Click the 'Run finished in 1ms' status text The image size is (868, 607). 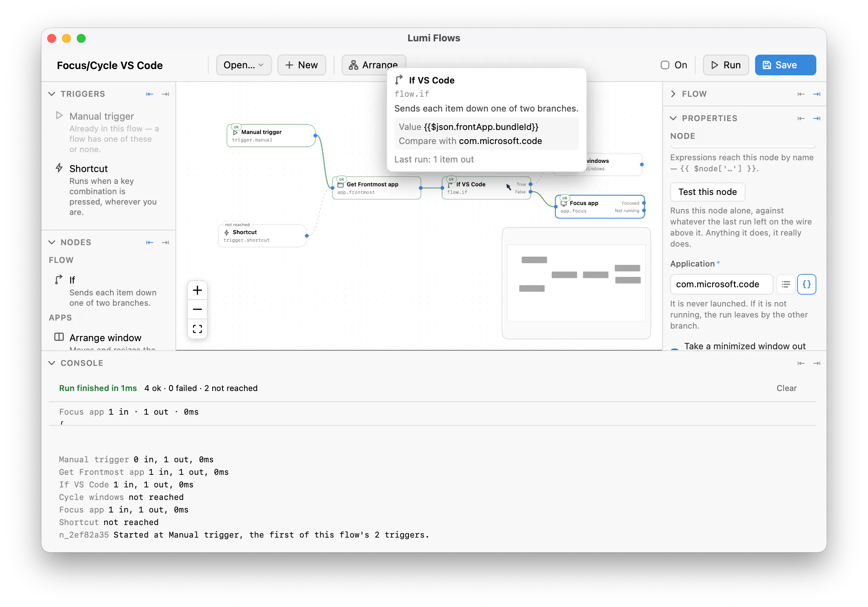pyautogui.click(x=98, y=388)
